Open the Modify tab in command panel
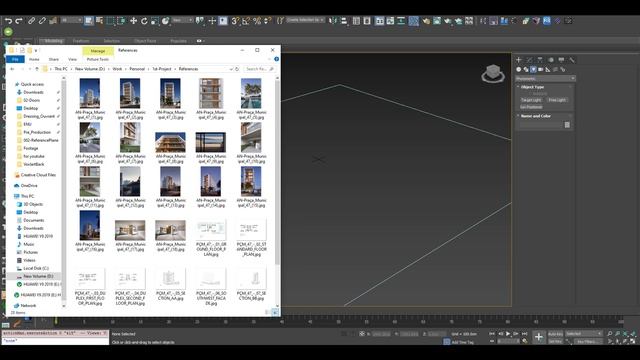 click(x=529, y=60)
